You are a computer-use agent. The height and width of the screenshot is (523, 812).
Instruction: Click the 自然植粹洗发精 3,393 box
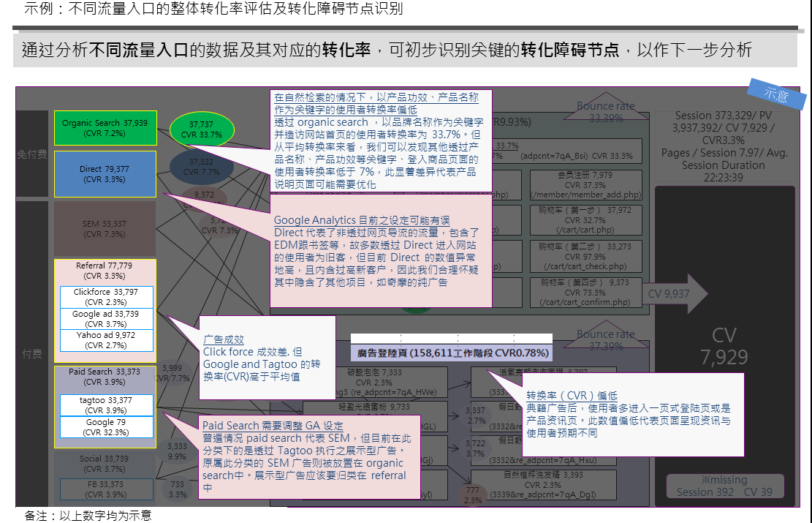[x=543, y=485]
